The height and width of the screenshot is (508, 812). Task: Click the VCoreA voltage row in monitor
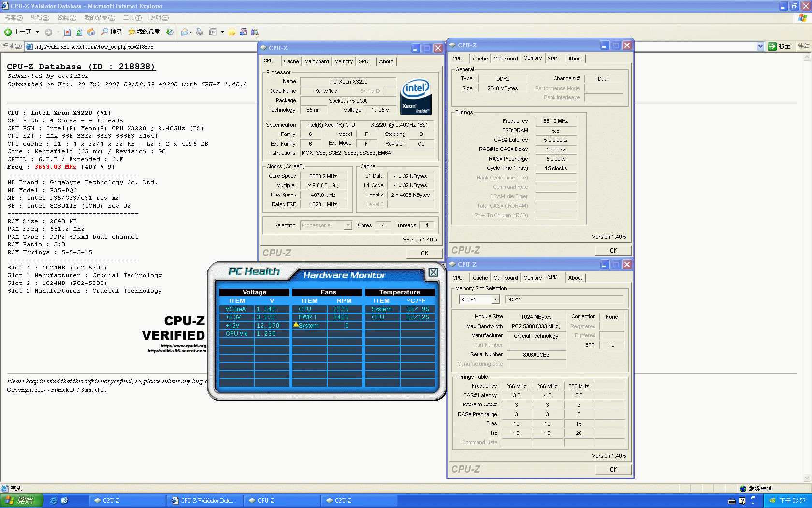coord(254,309)
